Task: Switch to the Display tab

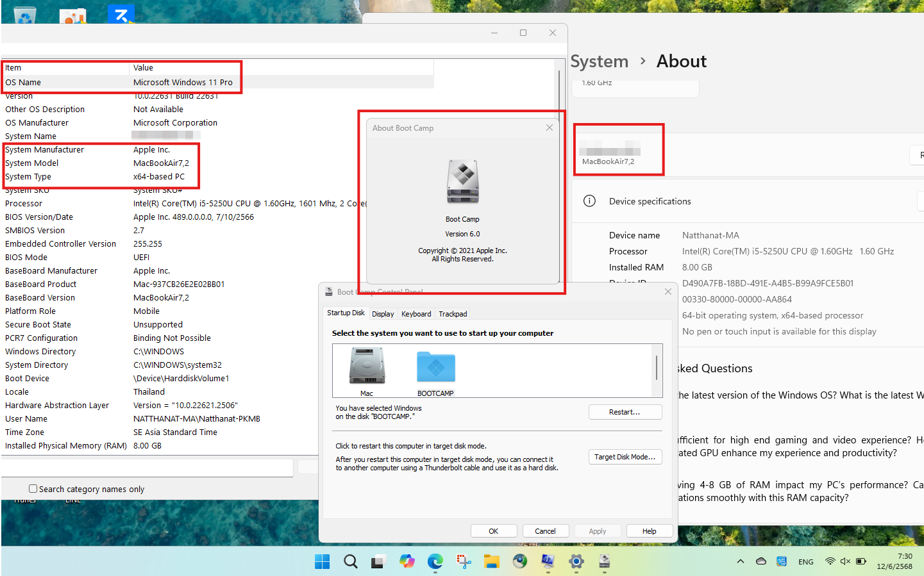Action: 383,314
